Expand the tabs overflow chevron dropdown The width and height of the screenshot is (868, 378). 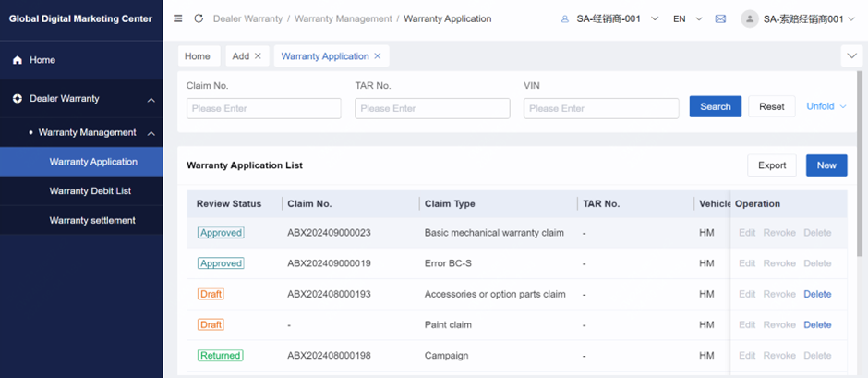pyautogui.click(x=851, y=56)
